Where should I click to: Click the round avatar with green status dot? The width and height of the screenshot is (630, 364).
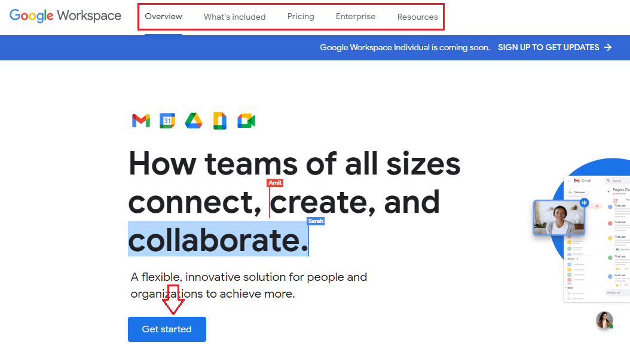(604, 320)
